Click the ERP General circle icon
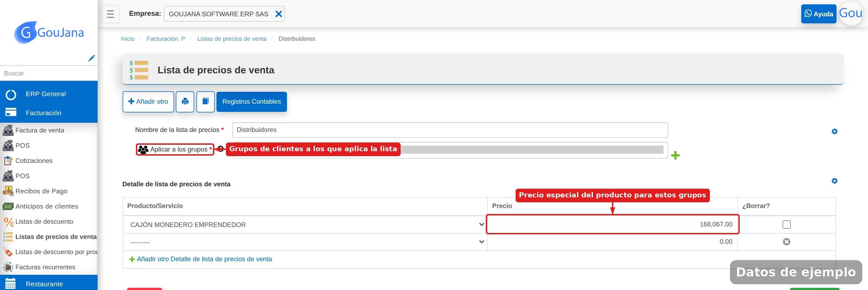868x290 pixels. pos(11,95)
